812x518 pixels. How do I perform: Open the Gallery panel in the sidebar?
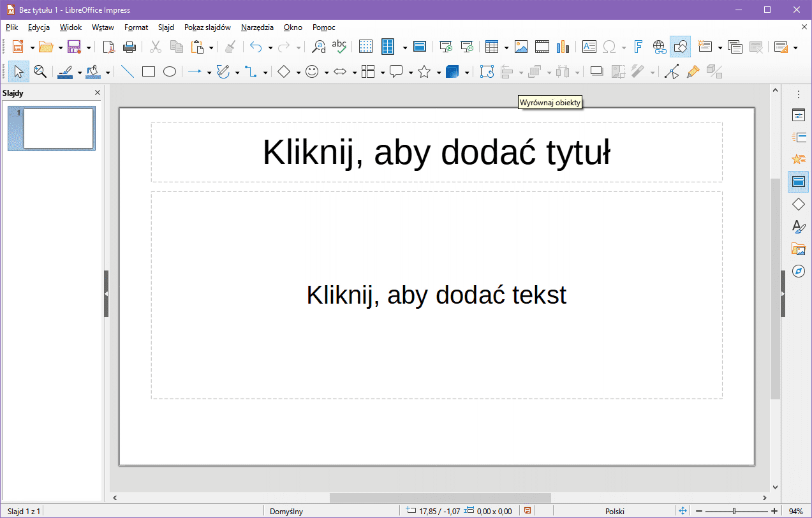pos(798,249)
